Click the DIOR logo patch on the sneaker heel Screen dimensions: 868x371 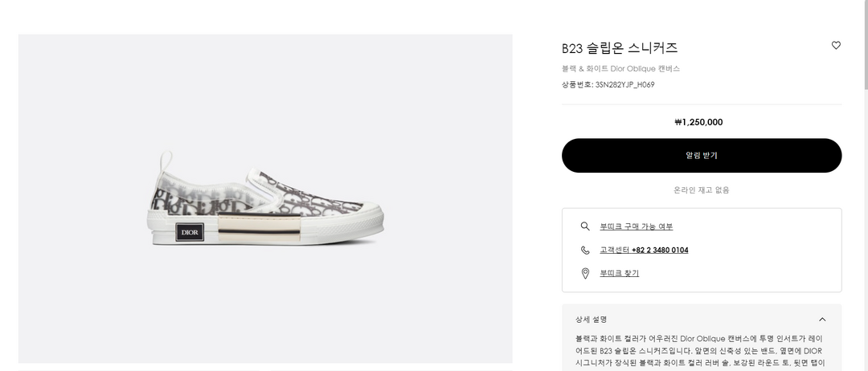coord(190,232)
